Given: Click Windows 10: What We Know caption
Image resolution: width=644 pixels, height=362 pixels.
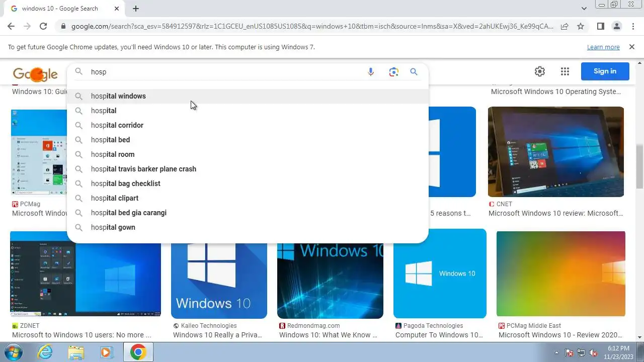Looking at the screenshot, I should coord(329,335).
